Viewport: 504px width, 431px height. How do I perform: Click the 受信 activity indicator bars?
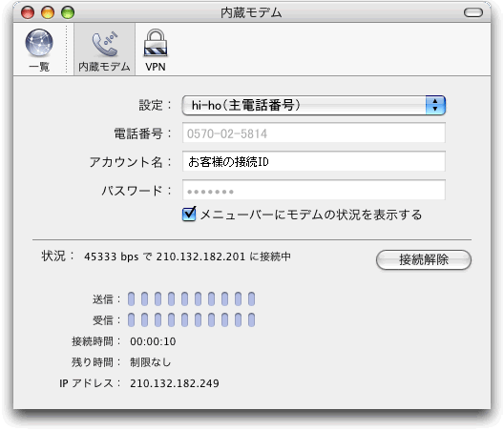coord(191,319)
